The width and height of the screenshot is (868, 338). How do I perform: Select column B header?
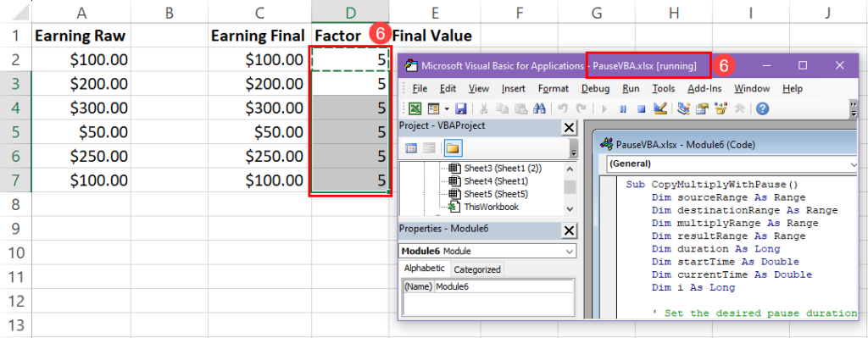[170, 12]
